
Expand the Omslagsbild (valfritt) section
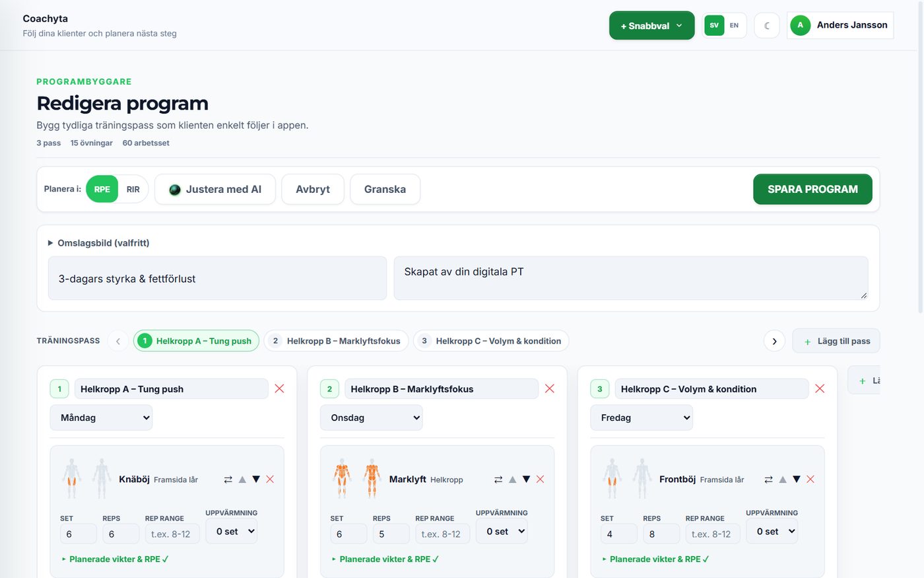click(x=99, y=243)
